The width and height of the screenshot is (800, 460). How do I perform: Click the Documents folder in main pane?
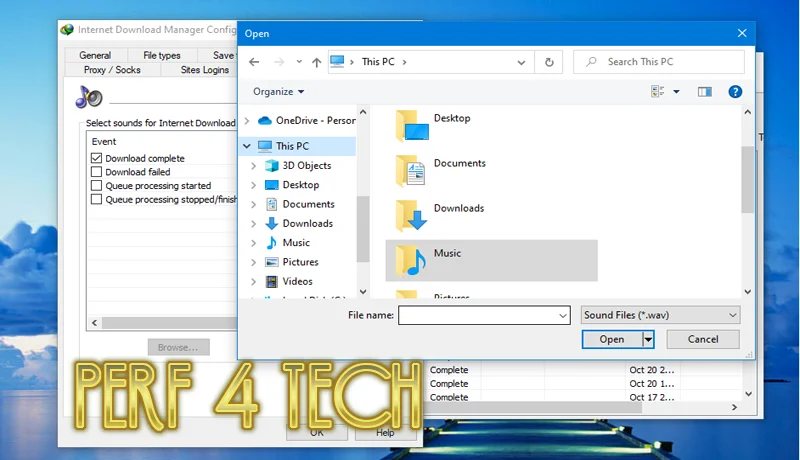pyautogui.click(x=459, y=164)
